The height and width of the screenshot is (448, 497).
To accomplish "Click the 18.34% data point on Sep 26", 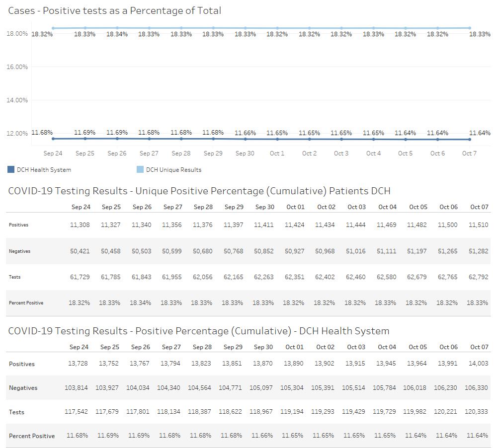I will point(117,28).
